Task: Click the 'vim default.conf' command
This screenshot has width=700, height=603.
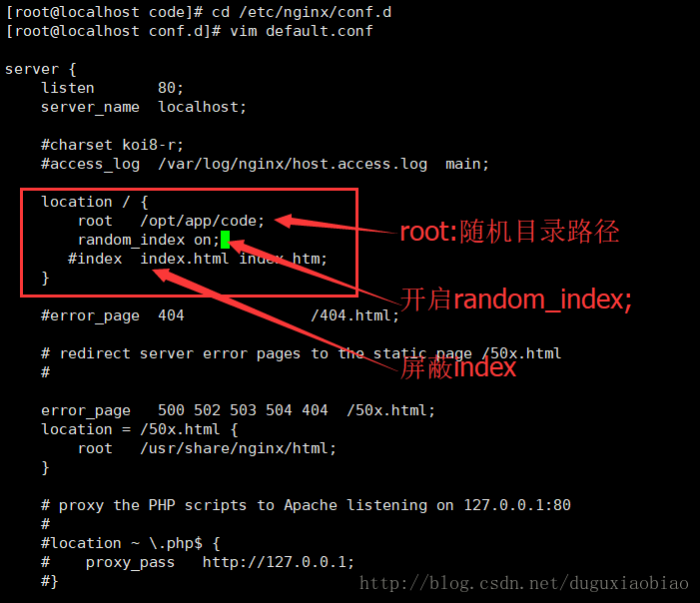Action: click(302, 31)
